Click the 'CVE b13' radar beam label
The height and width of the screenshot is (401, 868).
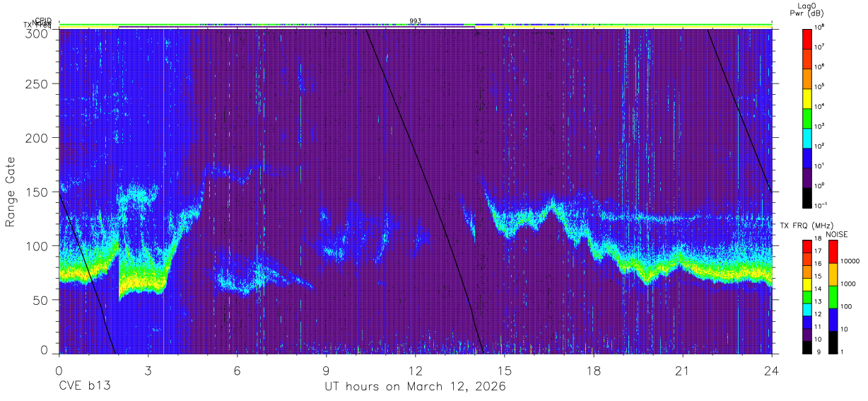coord(84,387)
